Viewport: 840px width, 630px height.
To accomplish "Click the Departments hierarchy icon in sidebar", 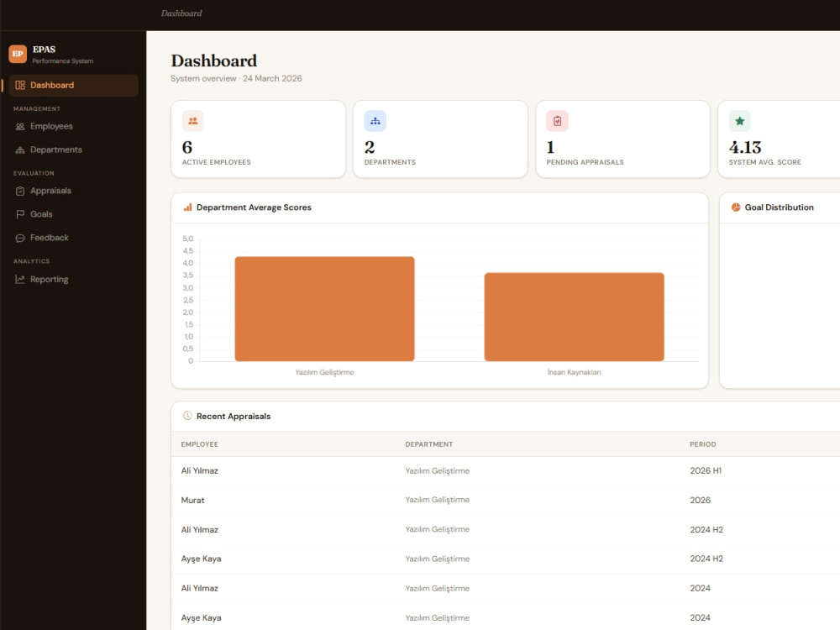I will coord(20,150).
